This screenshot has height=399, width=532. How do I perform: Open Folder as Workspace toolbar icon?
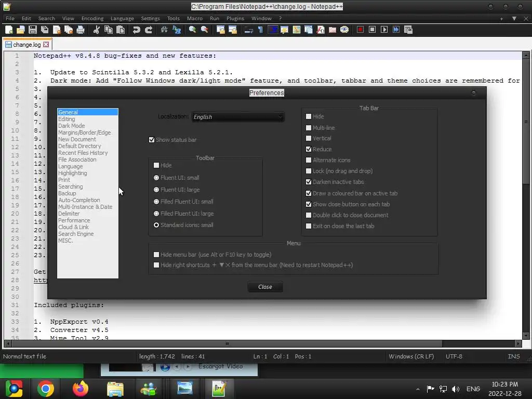pyautogui.click(x=332, y=30)
